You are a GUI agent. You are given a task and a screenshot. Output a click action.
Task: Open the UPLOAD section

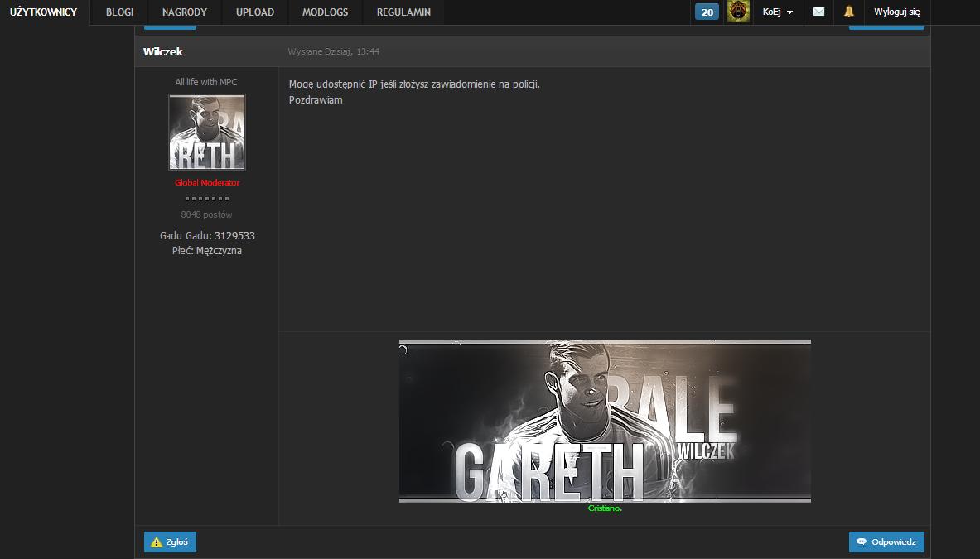[255, 12]
